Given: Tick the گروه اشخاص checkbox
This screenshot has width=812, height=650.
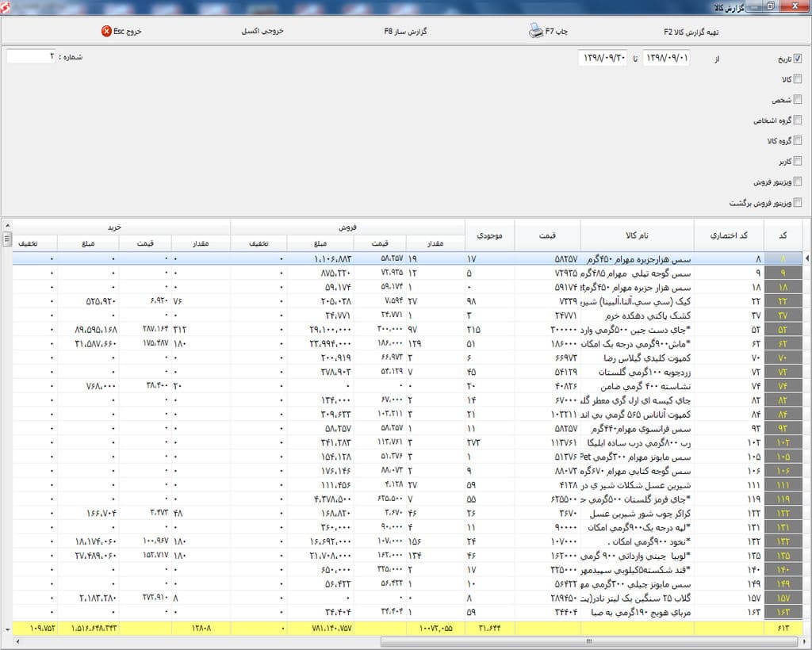Looking at the screenshot, I should click(797, 120).
